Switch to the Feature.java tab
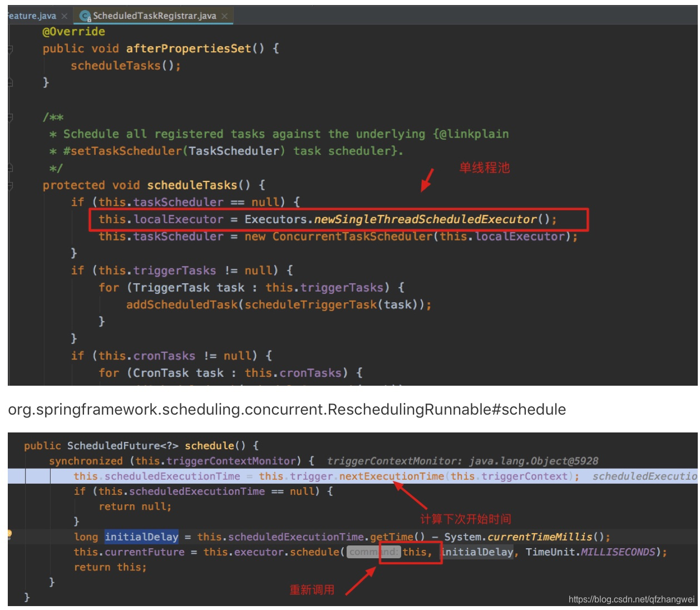700x610 pixels. [x=31, y=16]
